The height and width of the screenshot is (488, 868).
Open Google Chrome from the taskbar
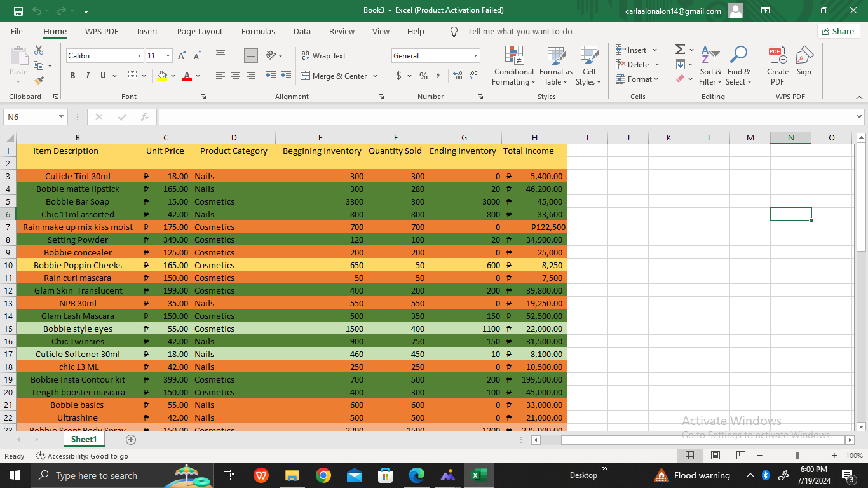(323, 475)
